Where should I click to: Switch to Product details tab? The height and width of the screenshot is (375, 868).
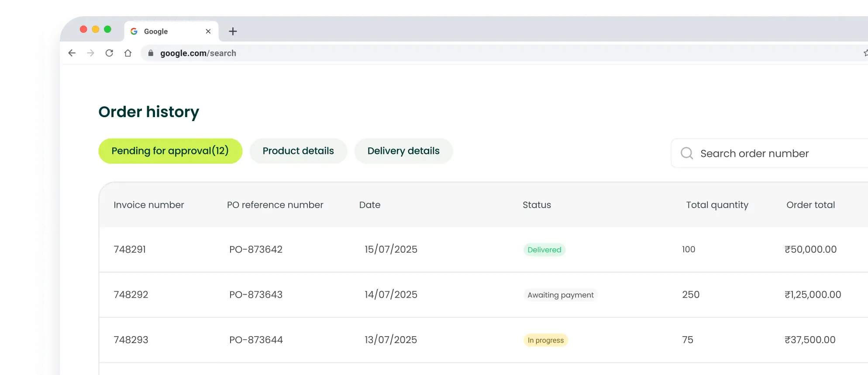click(298, 151)
